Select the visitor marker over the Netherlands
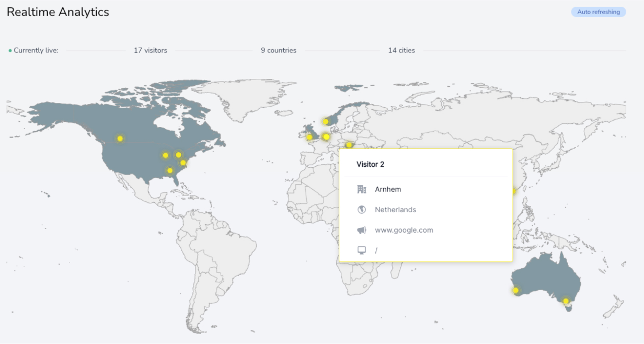The width and height of the screenshot is (644, 344). click(x=326, y=137)
